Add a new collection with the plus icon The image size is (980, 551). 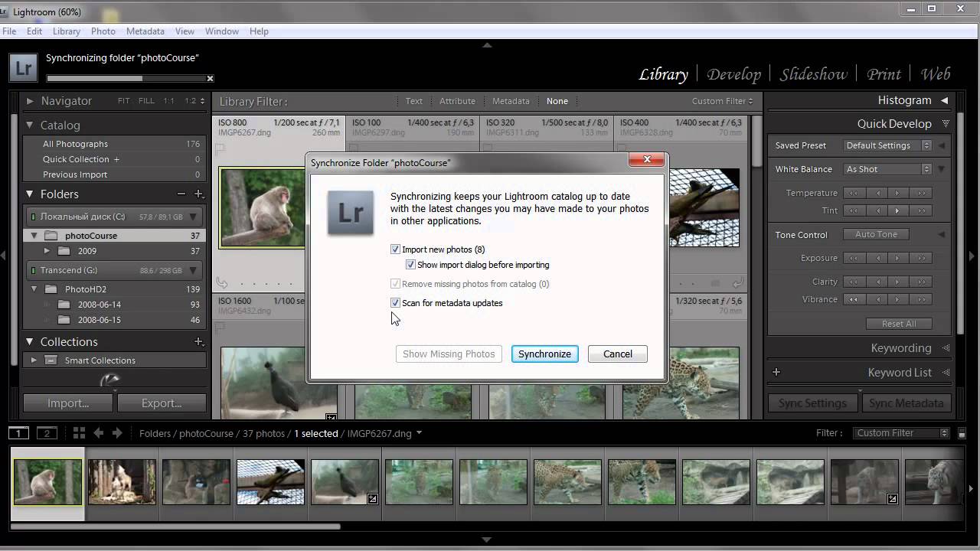click(x=198, y=342)
